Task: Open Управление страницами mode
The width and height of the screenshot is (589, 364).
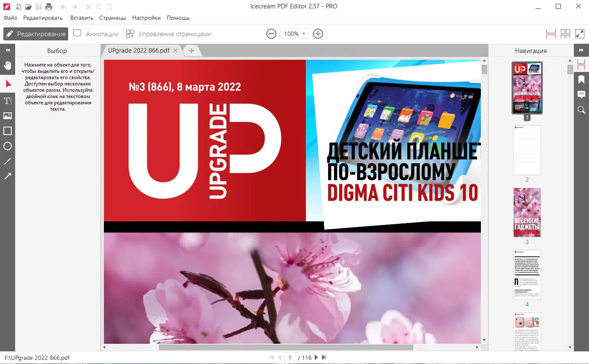Action: (169, 34)
